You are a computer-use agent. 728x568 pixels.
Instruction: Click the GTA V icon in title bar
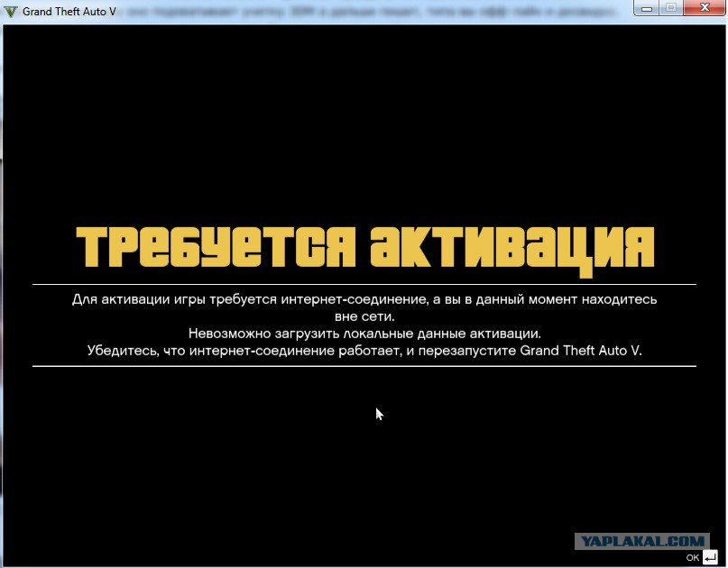coord(11,11)
